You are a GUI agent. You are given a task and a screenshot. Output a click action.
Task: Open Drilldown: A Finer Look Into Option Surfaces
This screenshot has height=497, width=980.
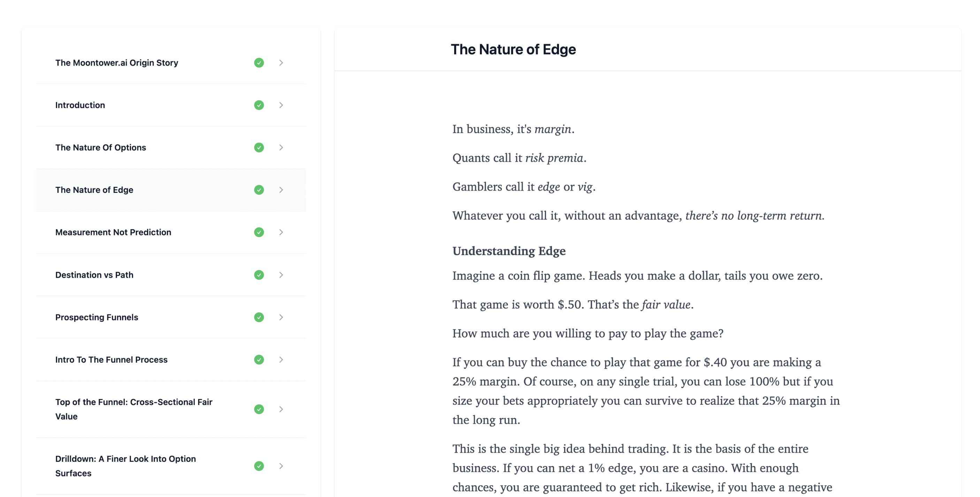[x=125, y=466]
